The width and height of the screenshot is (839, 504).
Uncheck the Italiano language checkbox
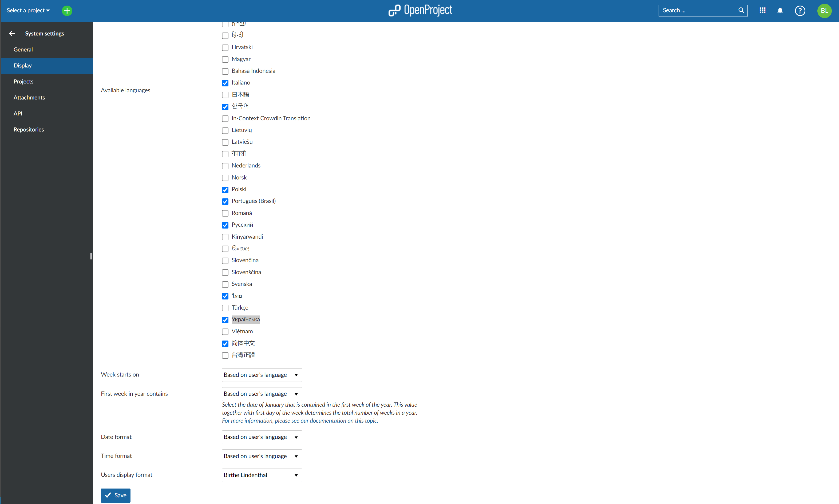(x=225, y=83)
